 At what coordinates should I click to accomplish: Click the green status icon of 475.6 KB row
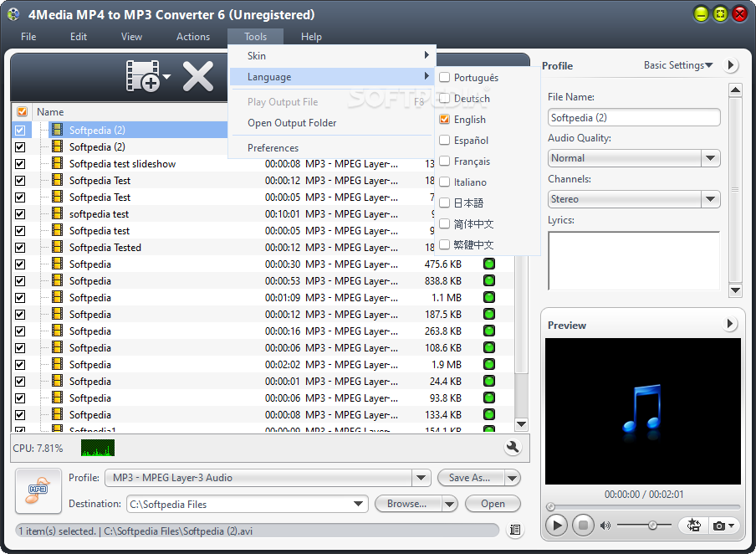point(489,264)
